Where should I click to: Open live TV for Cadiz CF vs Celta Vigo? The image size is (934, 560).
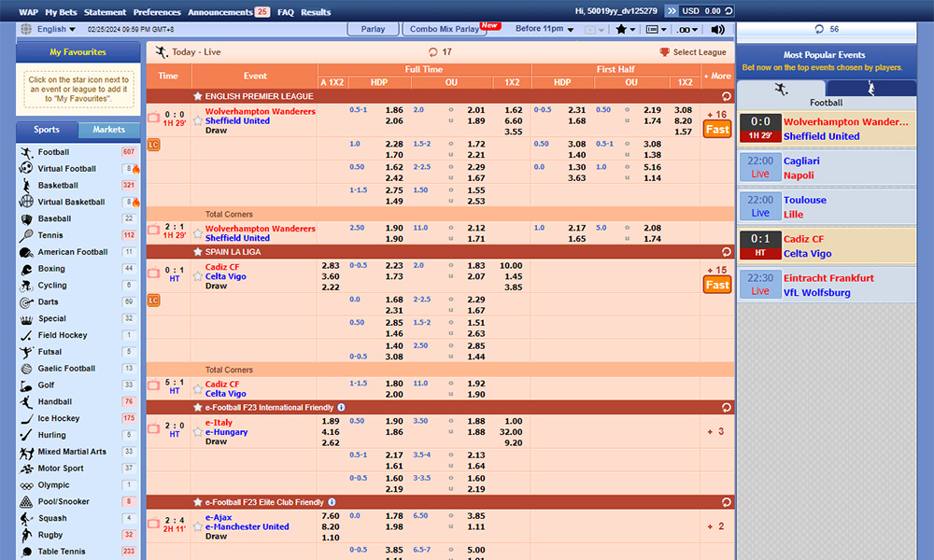154,273
